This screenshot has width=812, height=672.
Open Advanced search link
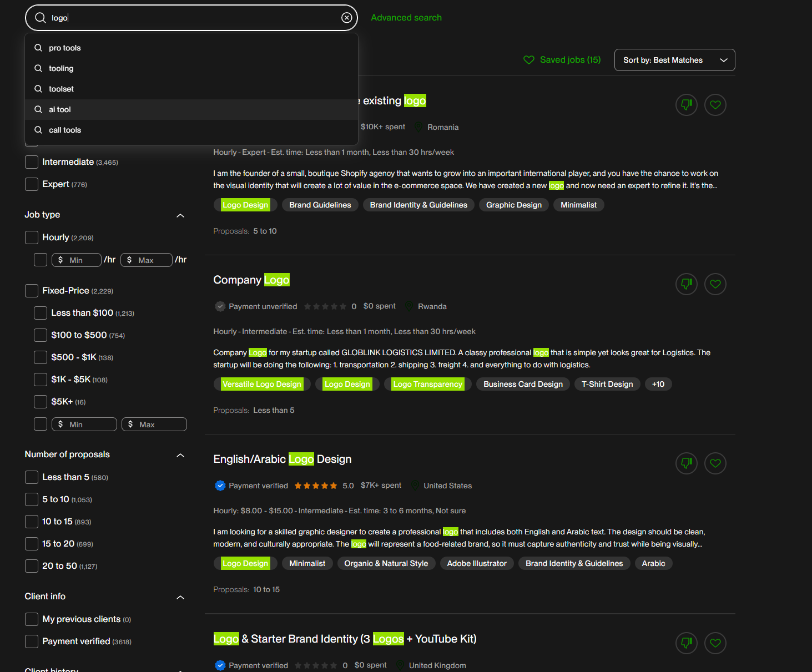406,18
